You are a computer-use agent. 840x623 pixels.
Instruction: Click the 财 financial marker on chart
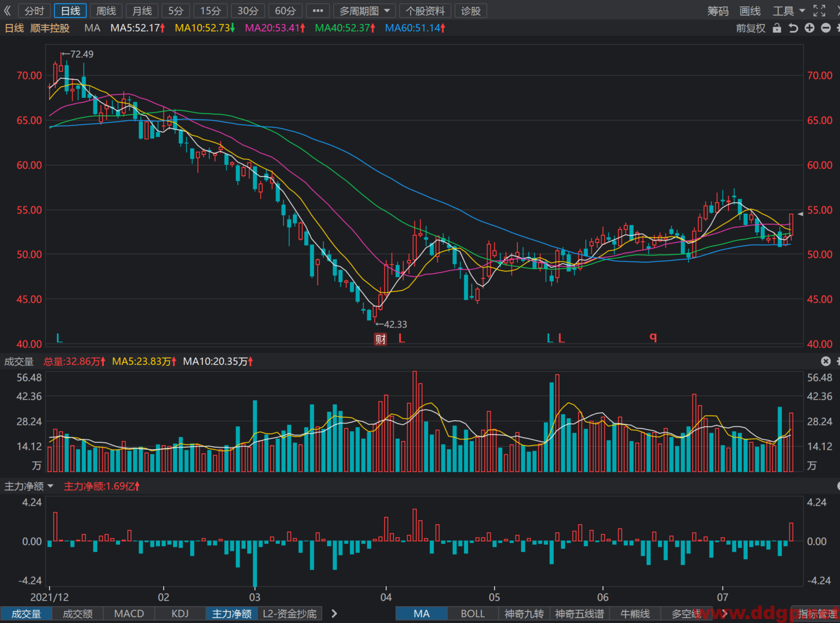click(x=380, y=339)
